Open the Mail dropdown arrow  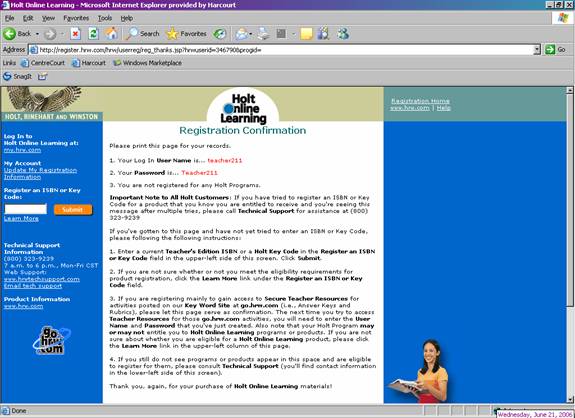[x=251, y=34]
